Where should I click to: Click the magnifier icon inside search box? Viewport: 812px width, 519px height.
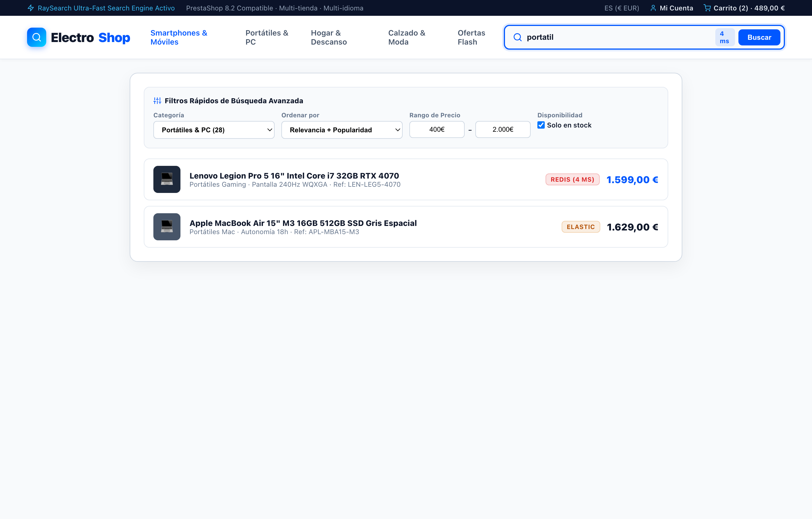517,37
